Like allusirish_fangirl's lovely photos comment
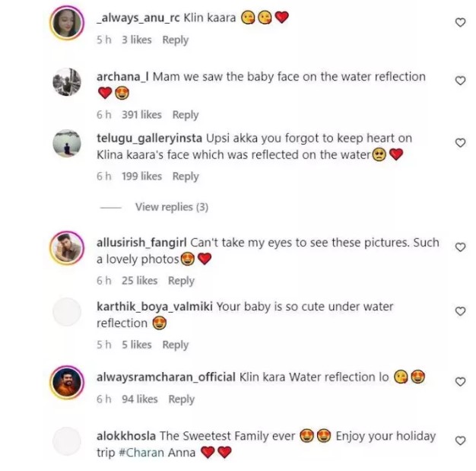Screen dimensions: 476x471 [459, 247]
